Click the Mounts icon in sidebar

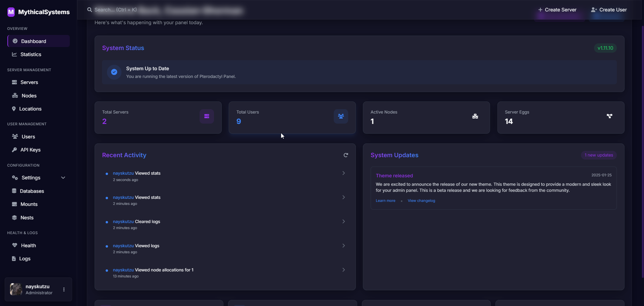(14, 204)
